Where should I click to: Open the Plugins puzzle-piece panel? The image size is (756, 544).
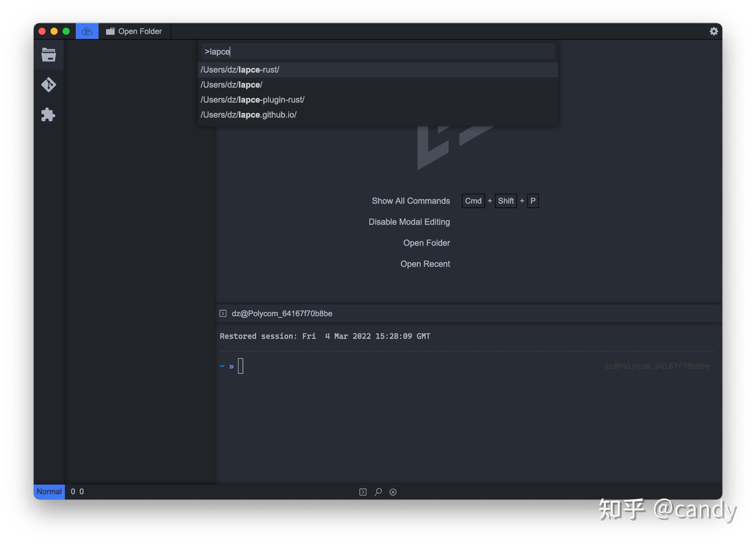(49, 115)
